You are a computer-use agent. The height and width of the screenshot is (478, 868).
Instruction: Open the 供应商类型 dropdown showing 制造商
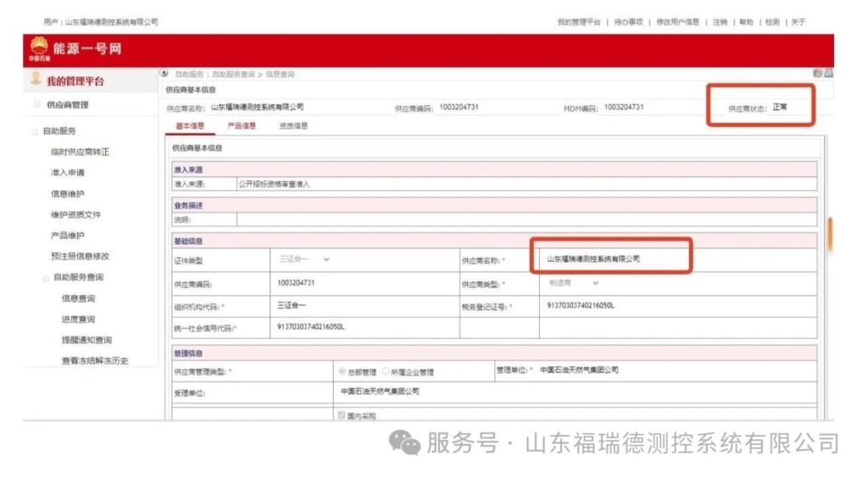[x=573, y=283]
